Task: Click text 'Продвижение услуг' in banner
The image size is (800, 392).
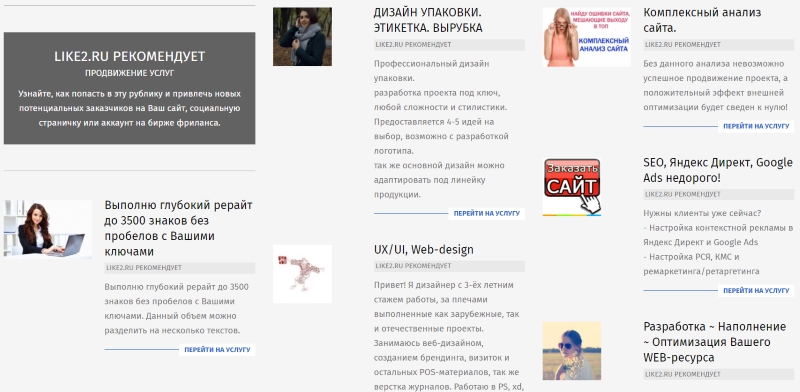Action: click(130, 73)
